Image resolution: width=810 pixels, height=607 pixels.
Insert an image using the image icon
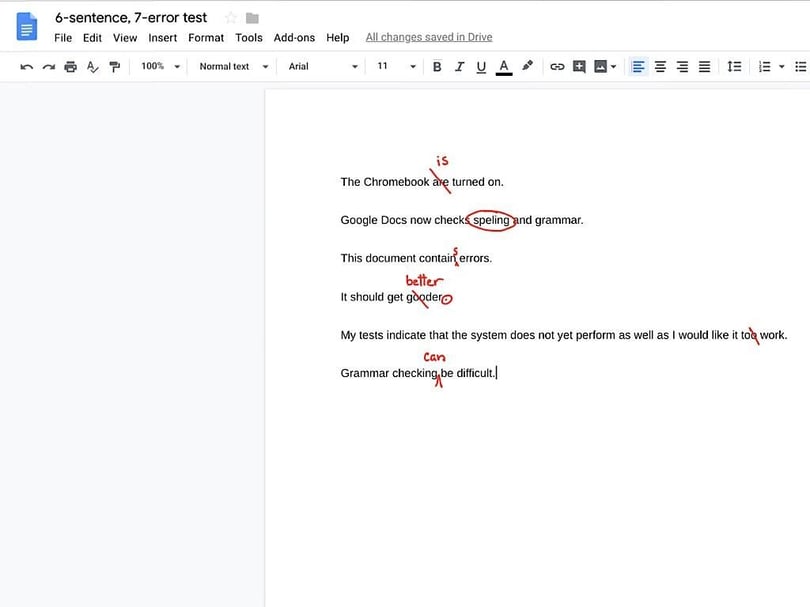[601, 66]
